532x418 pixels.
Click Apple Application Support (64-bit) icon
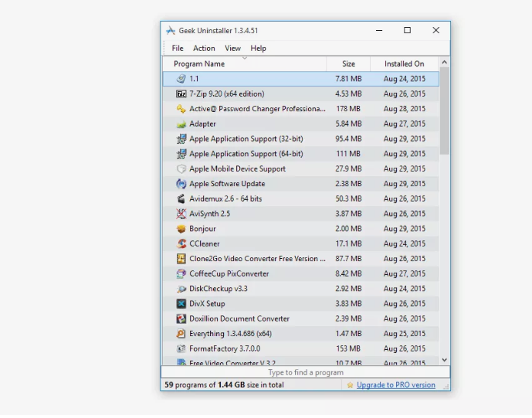[x=181, y=154]
